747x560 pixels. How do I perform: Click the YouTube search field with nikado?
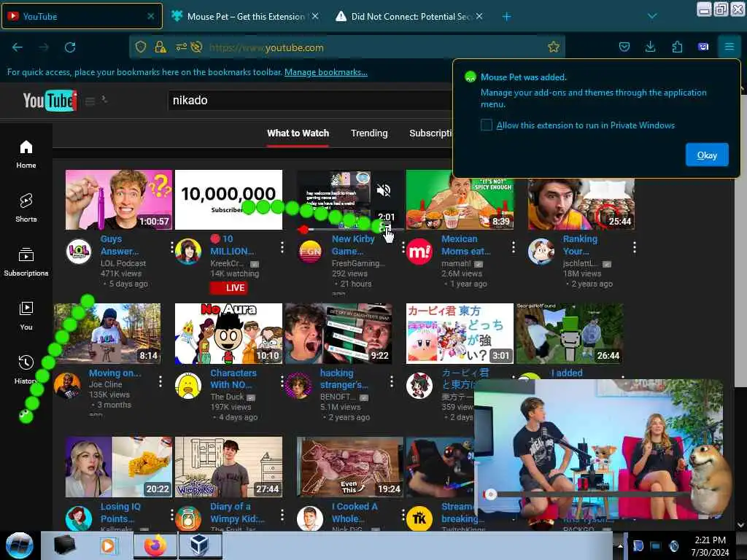[x=309, y=101]
